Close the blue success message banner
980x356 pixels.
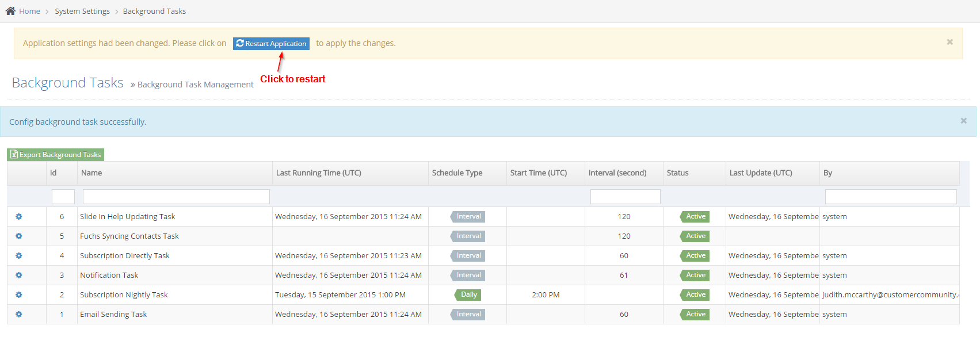click(963, 121)
